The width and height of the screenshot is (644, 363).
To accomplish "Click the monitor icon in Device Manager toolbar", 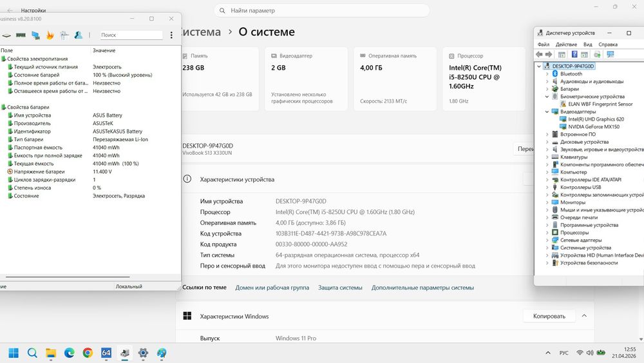I will pyautogui.click(x=611, y=54).
